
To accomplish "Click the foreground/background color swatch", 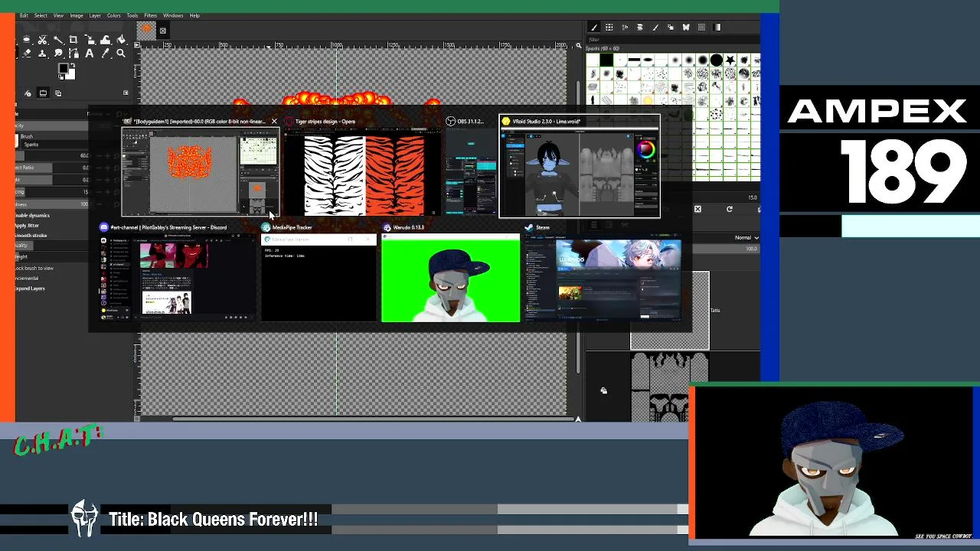I will pos(67,72).
